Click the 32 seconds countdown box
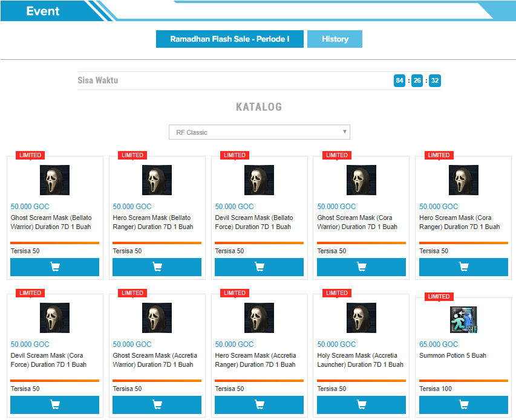 click(x=435, y=80)
